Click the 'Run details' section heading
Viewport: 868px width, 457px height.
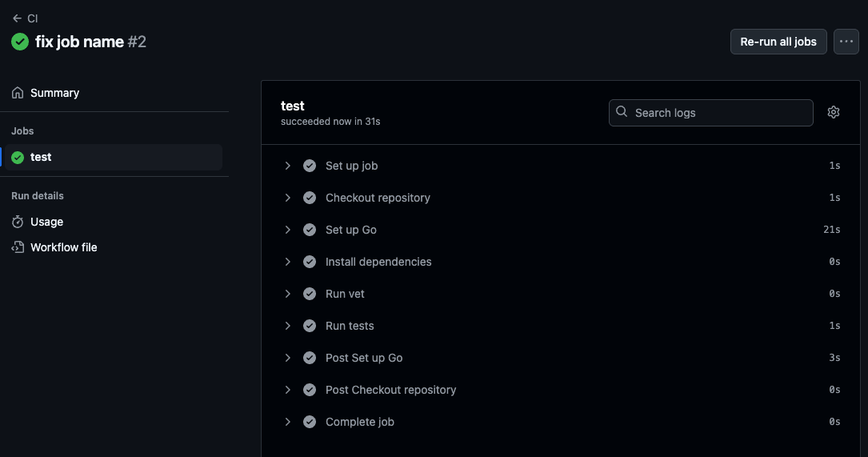(37, 195)
